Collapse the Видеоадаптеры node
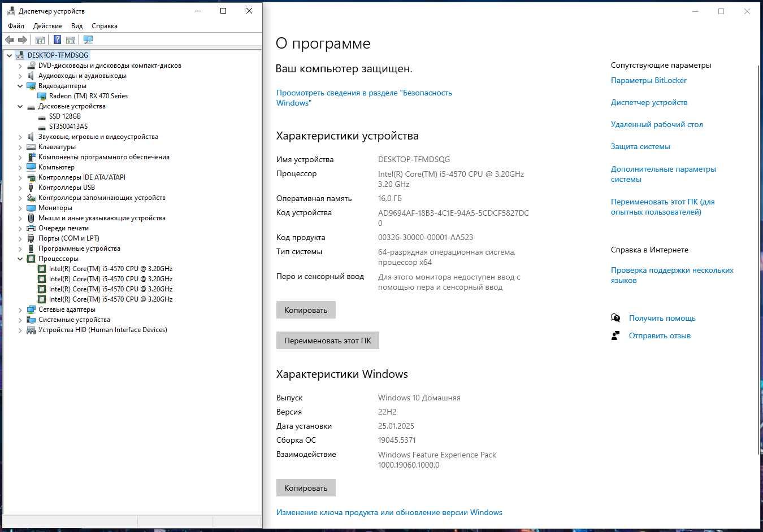Image resolution: width=763 pixels, height=532 pixels. [20, 86]
